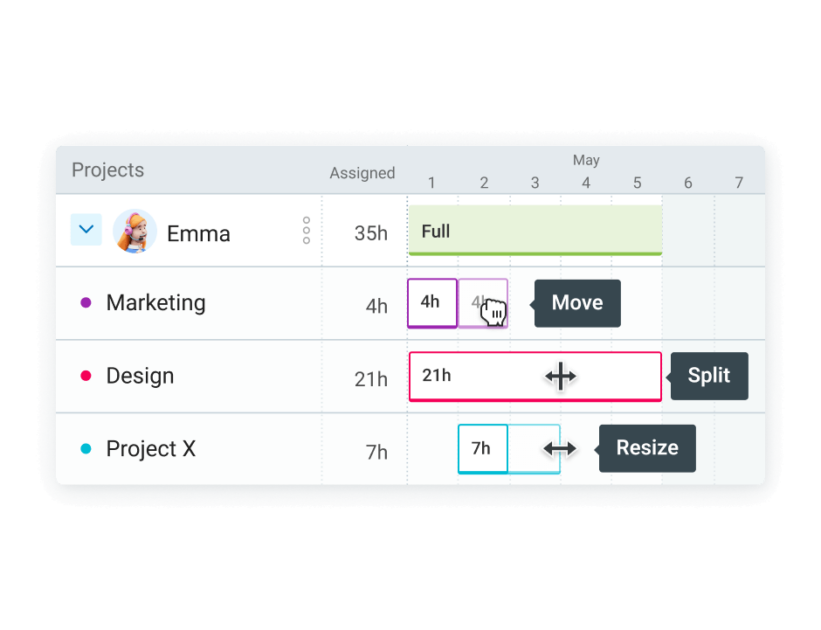
Task: Open the Marketing project row label
Action: (156, 302)
